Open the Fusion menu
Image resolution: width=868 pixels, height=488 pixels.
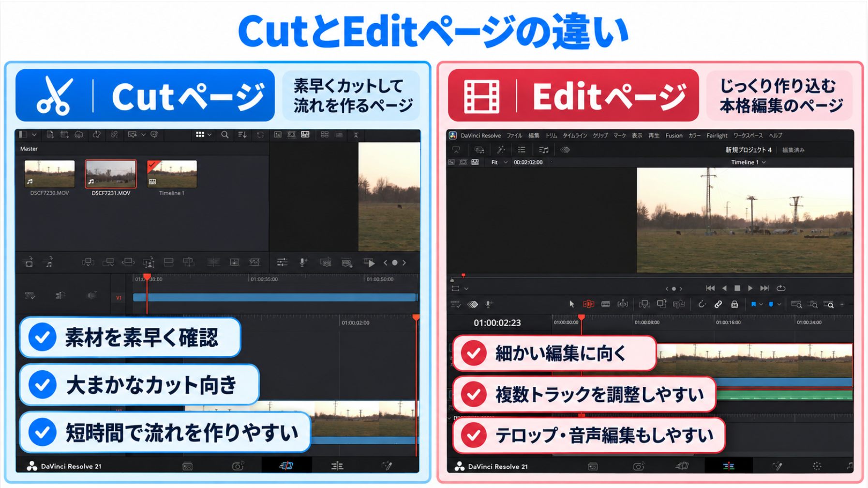click(x=673, y=136)
